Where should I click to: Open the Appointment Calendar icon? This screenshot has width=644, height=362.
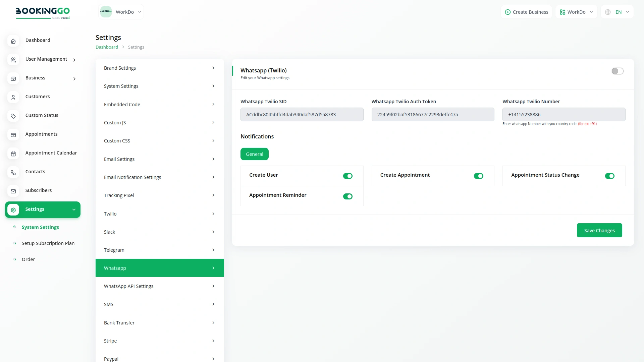click(x=13, y=154)
